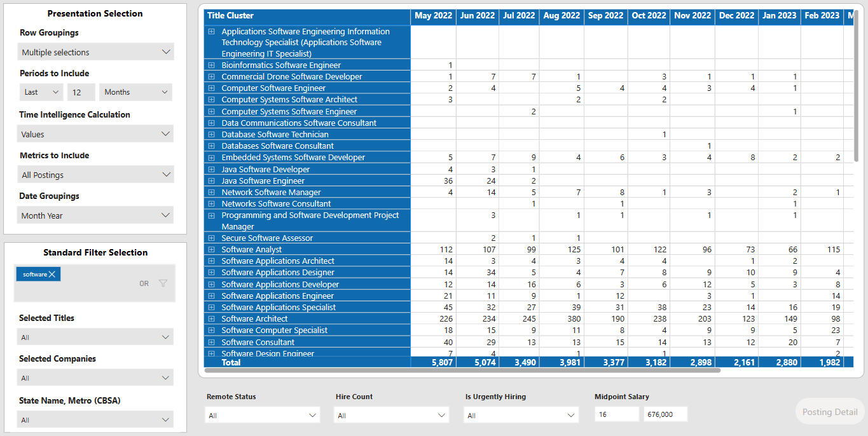Viewport: 868px width, 436px height.
Task: Click the Midpoint Salary minimum field showing 16
Action: pos(615,414)
